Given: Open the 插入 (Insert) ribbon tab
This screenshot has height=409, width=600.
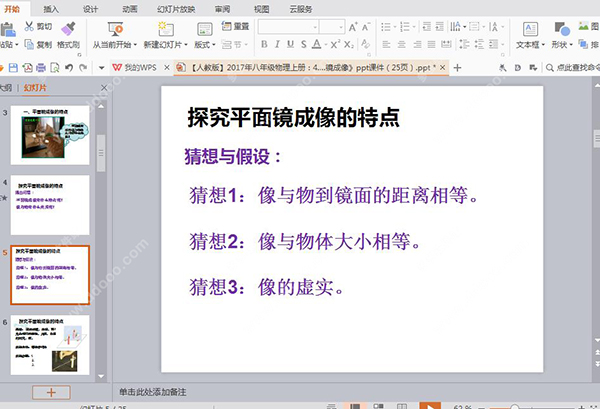Looking at the screenshot, I should click(x=51, y=9).
